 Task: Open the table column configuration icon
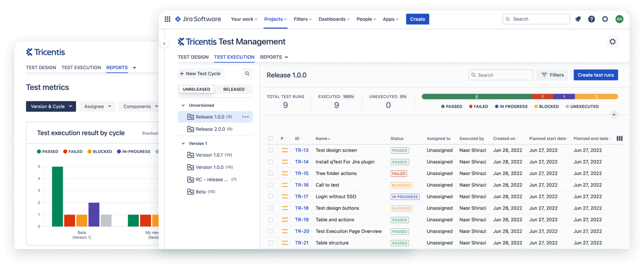point(619,139)
